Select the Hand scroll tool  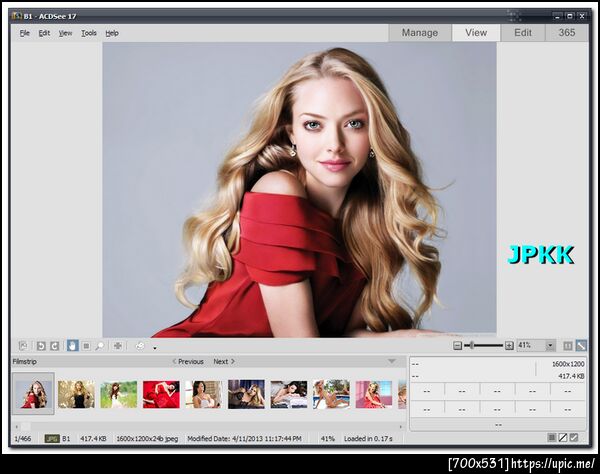[x=72, y=346]
